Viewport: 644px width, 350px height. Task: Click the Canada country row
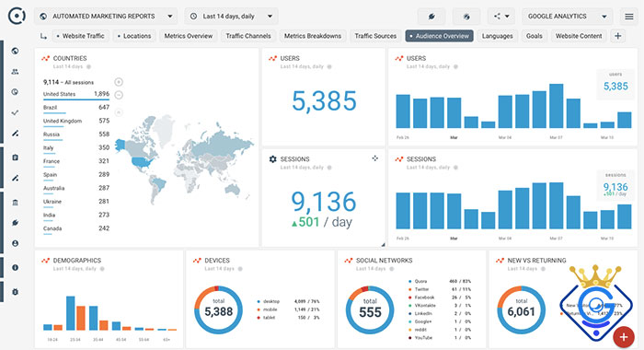click(76, 228)
